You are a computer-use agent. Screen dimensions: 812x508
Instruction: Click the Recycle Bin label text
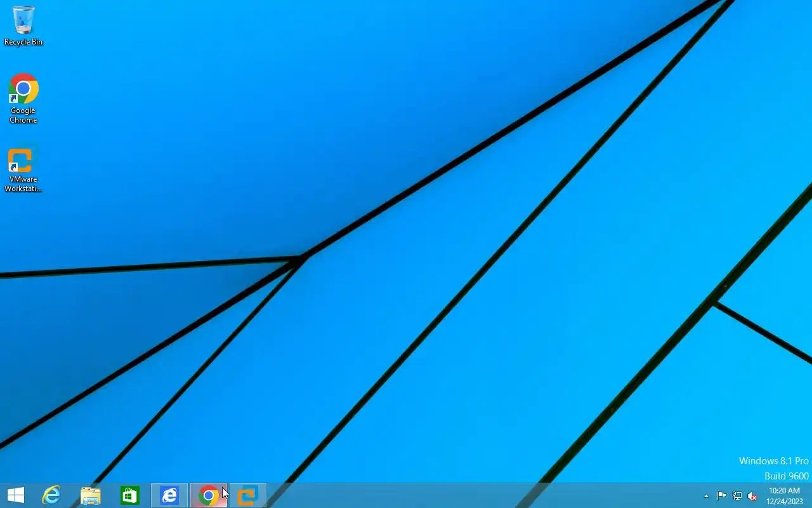click(23, 42)
